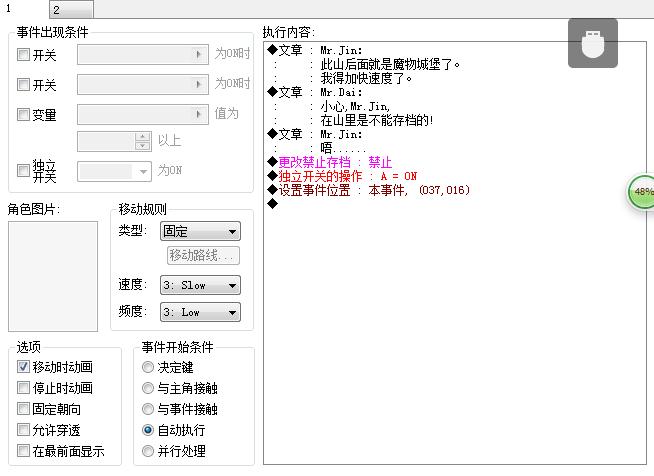This screenshot has height=476, width=654.
Task: Enable the 独立开关 condition checkbox
Action: pos(23,170)
